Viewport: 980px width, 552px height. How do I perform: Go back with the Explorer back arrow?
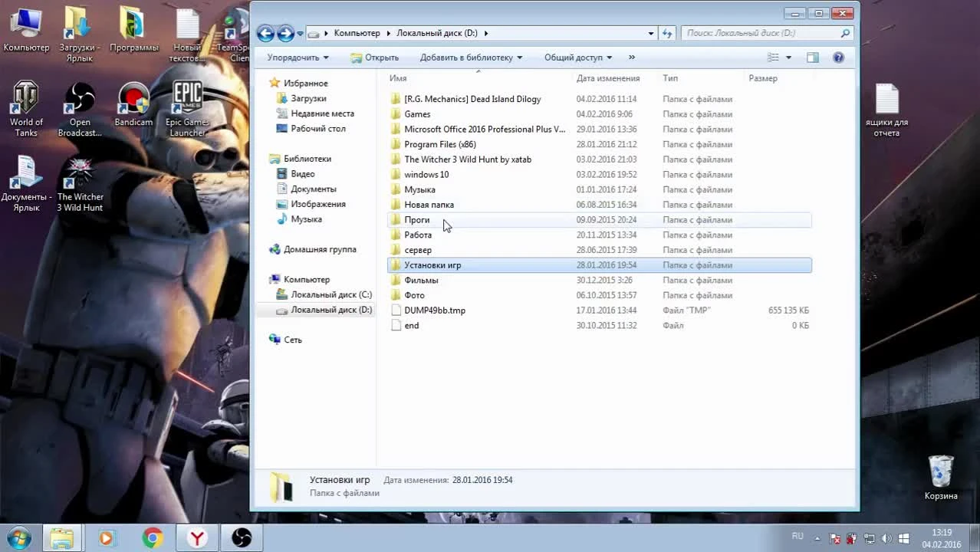(x=265, y=33)
